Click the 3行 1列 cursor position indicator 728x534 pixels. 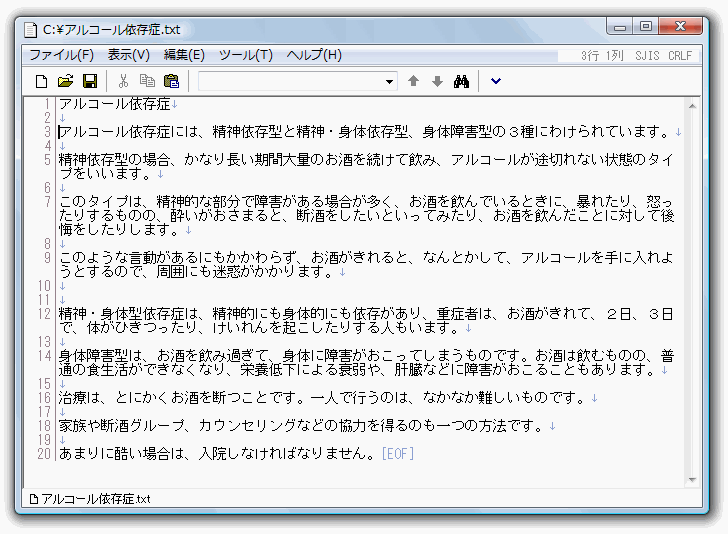[x=602, y=56]
